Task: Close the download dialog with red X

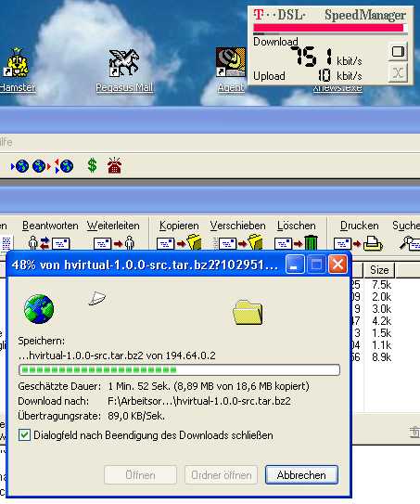Action: coord(337,265)
